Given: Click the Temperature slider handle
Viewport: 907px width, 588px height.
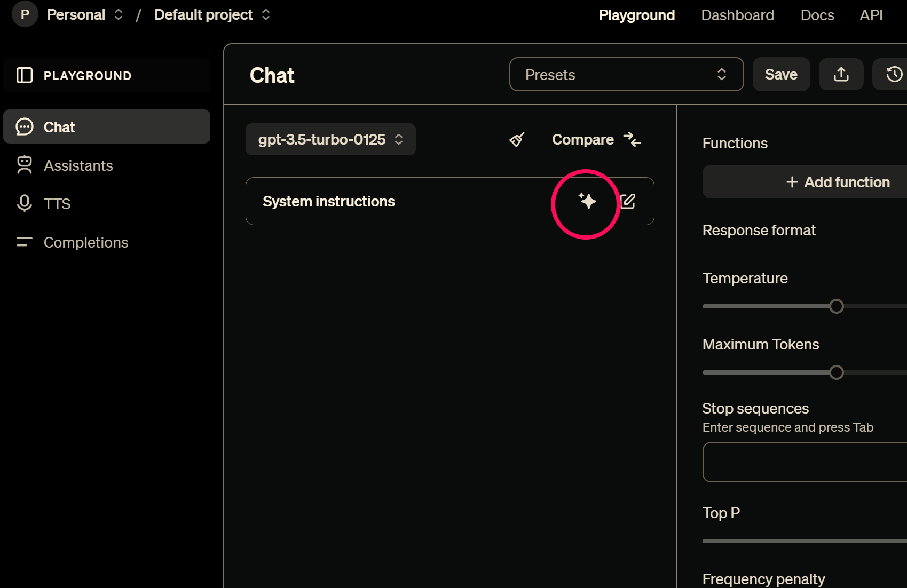Looking at the screenshot, I should coord(837,306).
